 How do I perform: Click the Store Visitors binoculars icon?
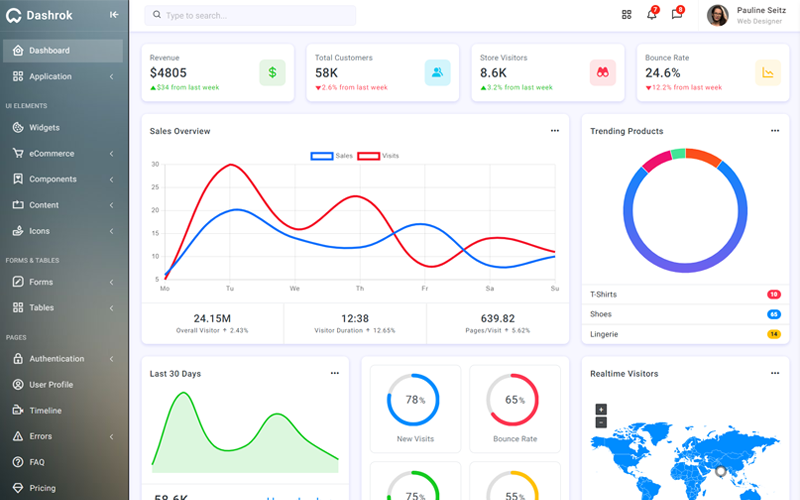603,72
